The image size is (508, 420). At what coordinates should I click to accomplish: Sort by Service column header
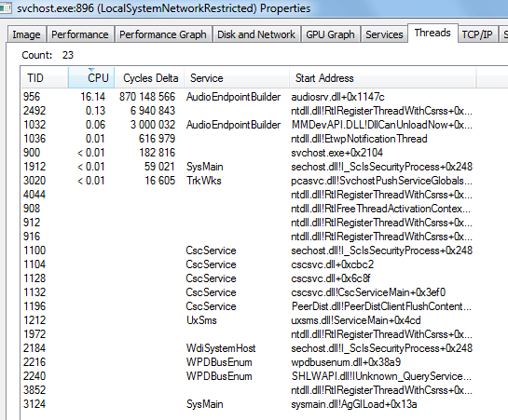coord(237,78)
